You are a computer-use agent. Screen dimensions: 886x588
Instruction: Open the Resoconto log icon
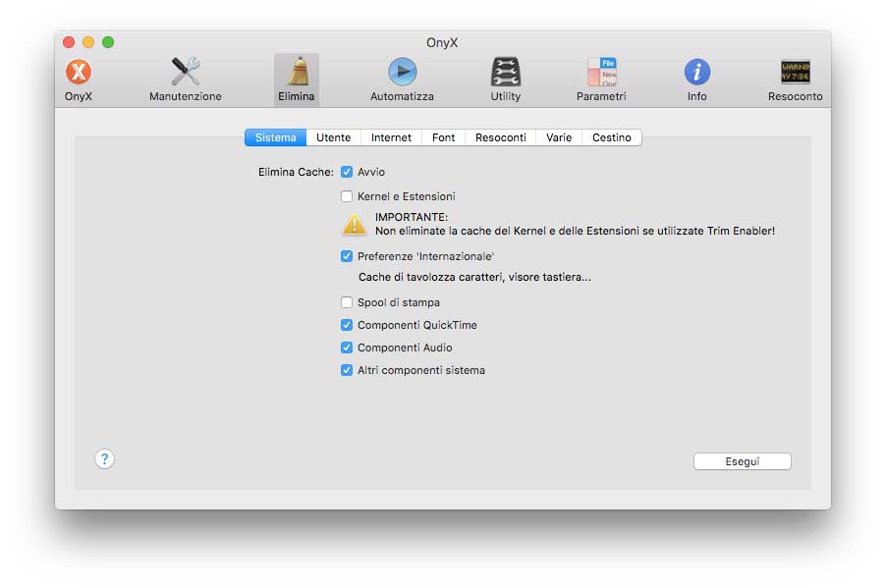(x=795, y=72)
